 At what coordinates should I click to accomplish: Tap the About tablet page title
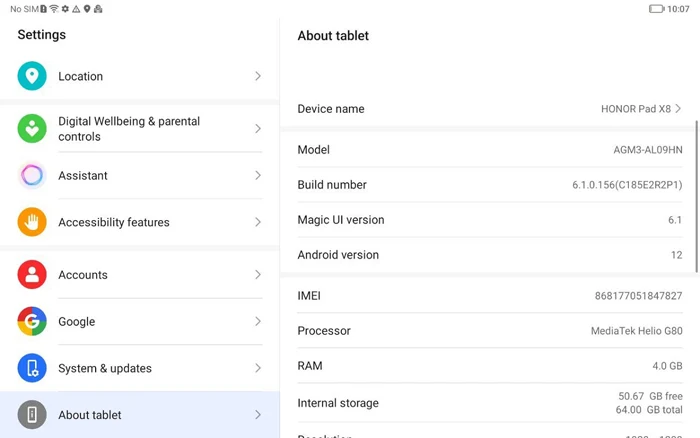[x=333, y=36]
